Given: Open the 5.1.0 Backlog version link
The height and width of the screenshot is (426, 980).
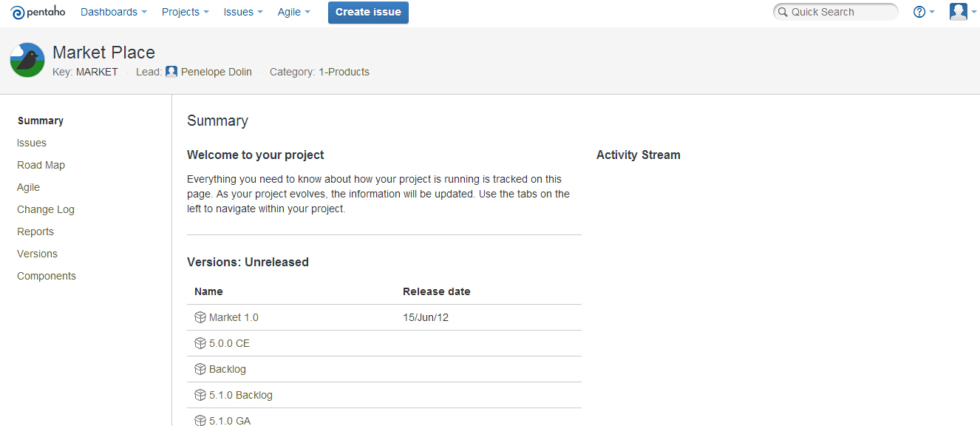Looking at the screenshot, I should click(241, 395).
